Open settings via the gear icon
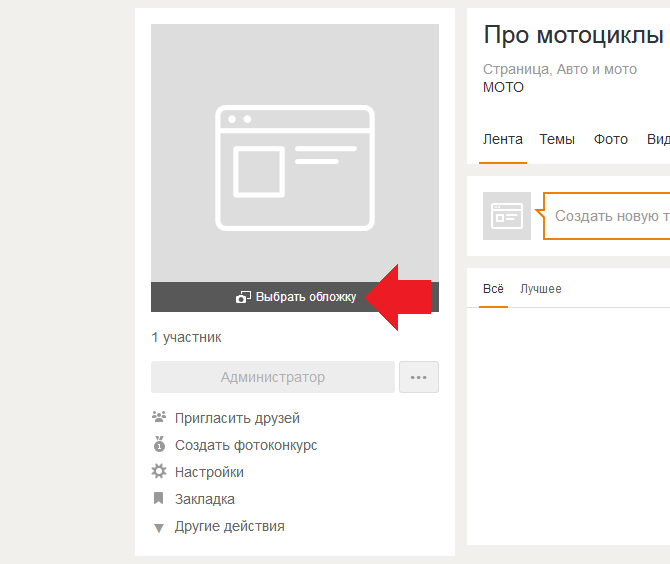 [x=158, y=471]
